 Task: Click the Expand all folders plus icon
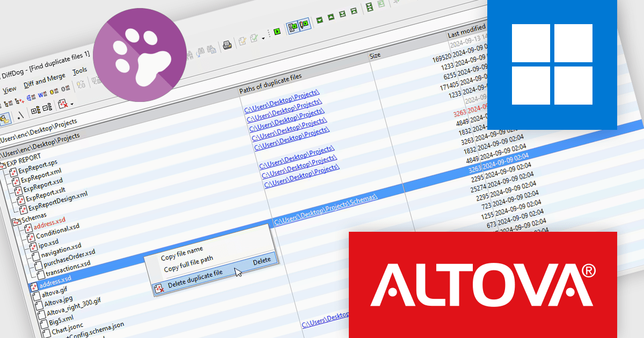[x=35, y=111]
